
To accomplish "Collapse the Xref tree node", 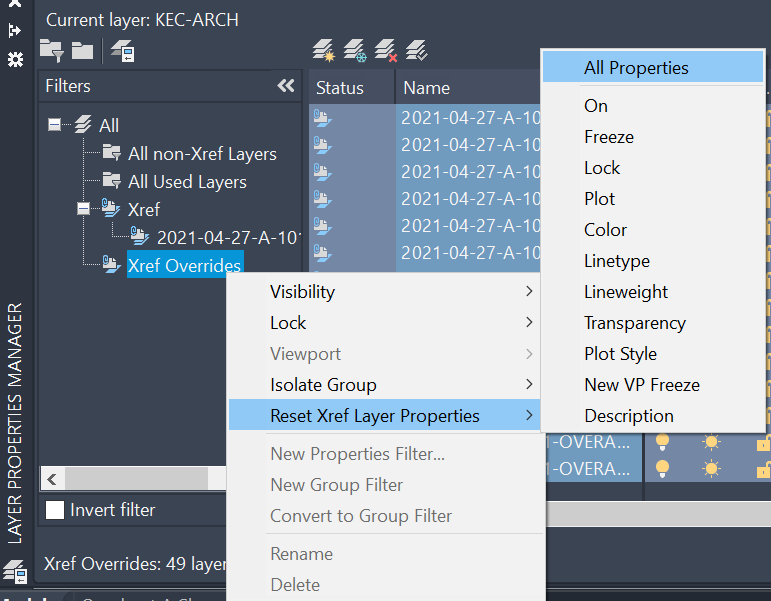I will [x=84, y=209].
